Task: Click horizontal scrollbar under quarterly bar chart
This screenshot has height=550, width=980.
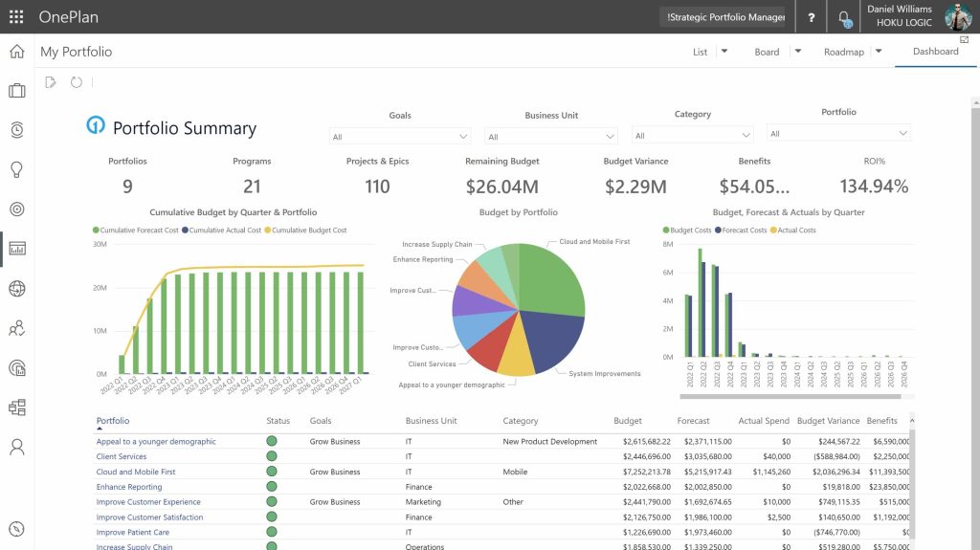Action: (x=790, y=396)
